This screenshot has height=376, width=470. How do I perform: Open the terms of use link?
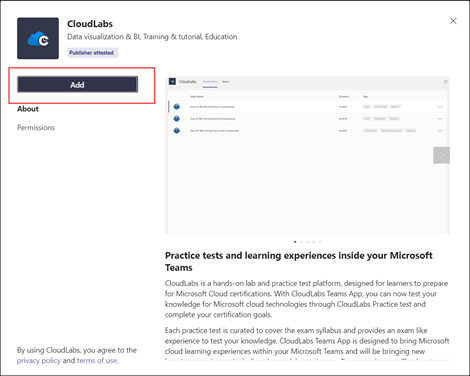(x=97, y=361)
